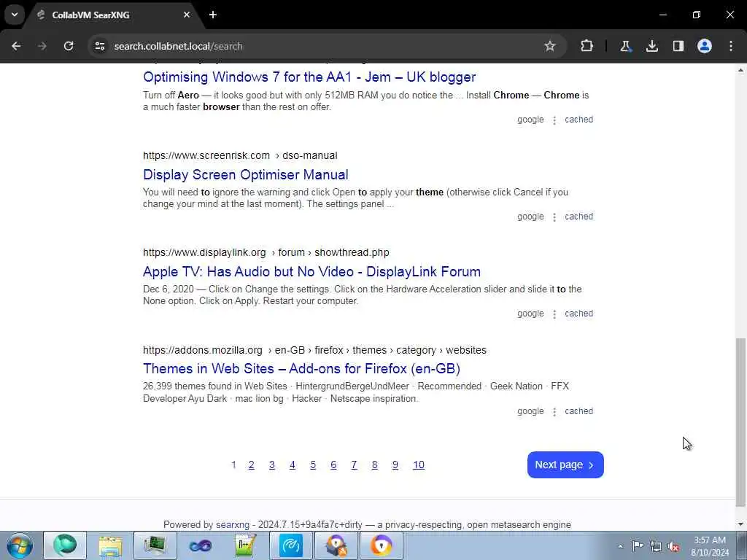The width and height of the screenshot is (747, 560).
Task: Click the Next page button
Action: (565, 464)
